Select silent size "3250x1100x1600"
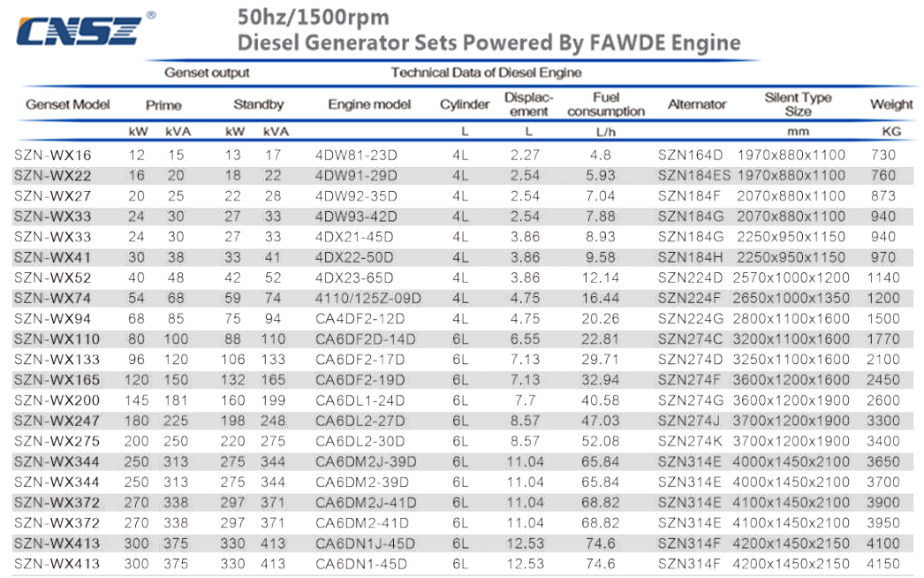The width and height of the screenshot is (924, 578). 791,360
